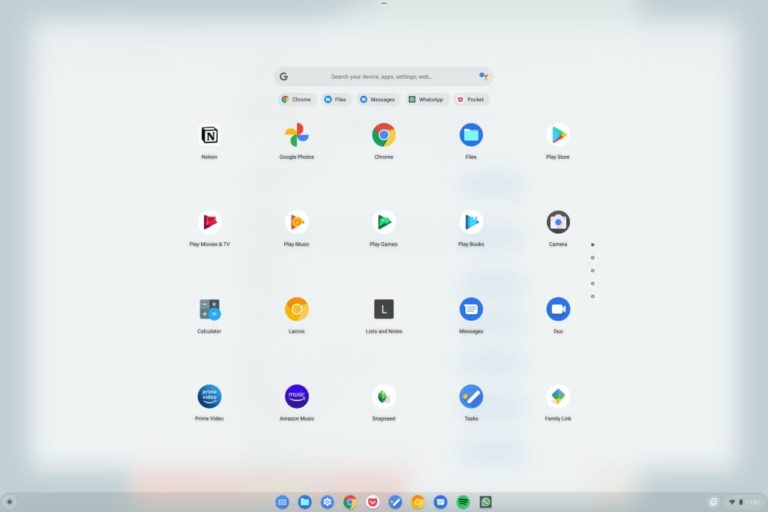Open the Calculator app
The width and height of the screenshot is (768, 512).
209,310
